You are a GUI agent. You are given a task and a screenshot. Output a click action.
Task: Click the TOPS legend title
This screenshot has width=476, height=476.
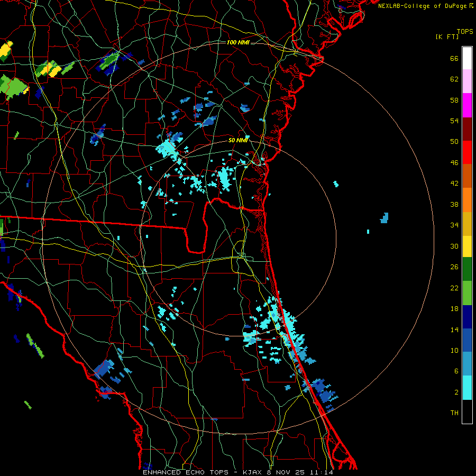[x=465, y=32]
